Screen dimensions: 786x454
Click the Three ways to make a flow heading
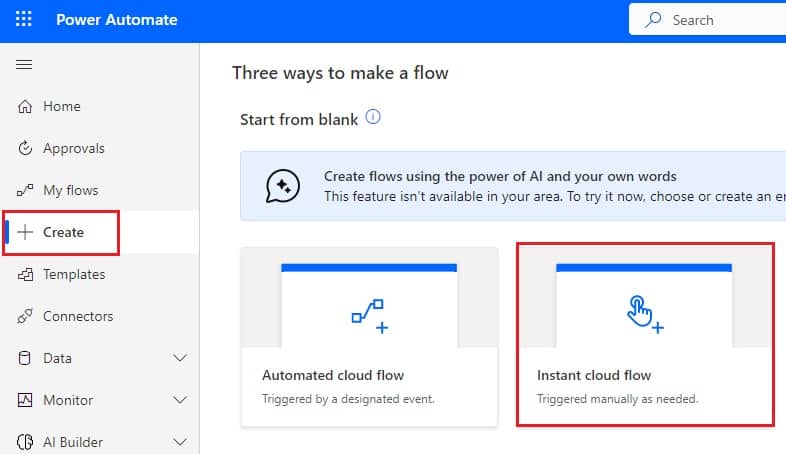pos(340,73)
